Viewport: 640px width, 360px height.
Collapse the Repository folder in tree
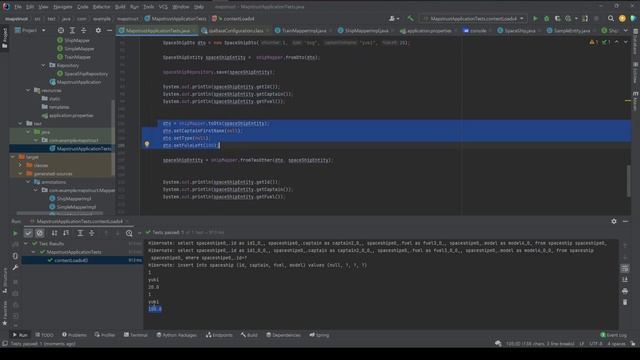click(43, 65)
